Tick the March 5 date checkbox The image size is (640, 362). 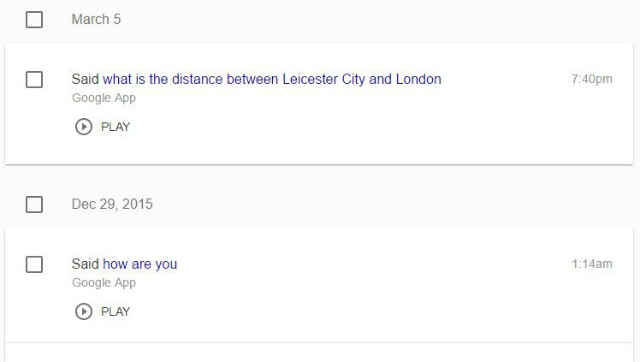[x=34, y=19]
